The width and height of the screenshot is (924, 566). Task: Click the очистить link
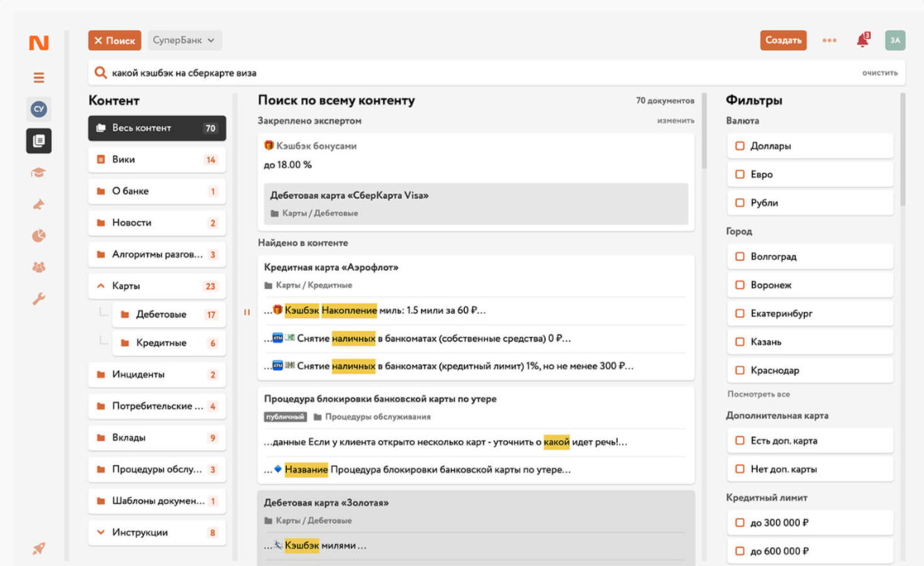(x=880, y=73)
